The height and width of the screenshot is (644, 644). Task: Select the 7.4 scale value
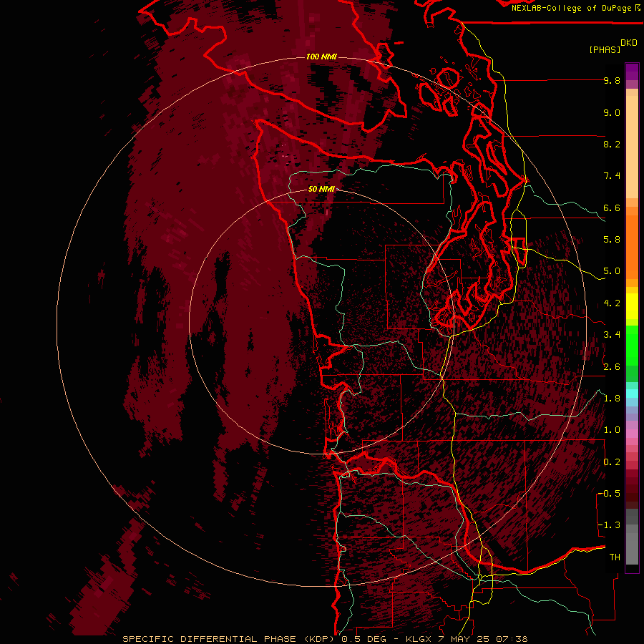612,176
